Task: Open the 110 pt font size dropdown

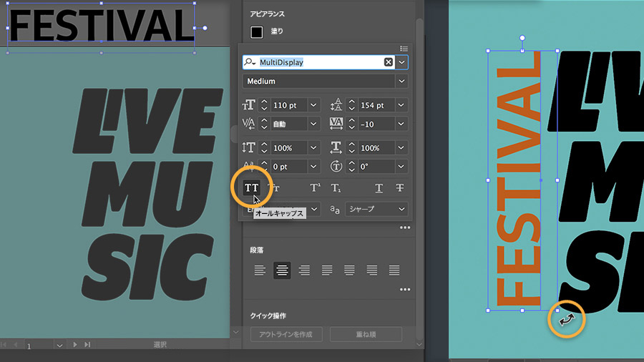Action: [x=314, y=105]
